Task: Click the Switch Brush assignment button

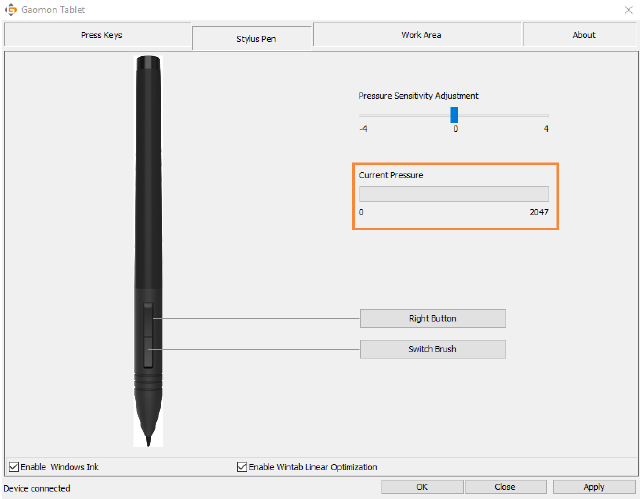Action: click(433, 349)
